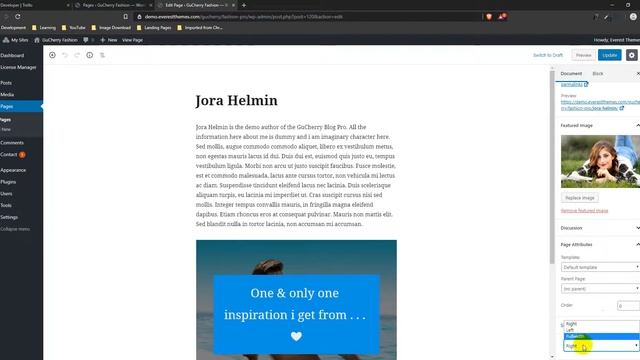
Task: Click Remove featured image link
Action: 584,211
